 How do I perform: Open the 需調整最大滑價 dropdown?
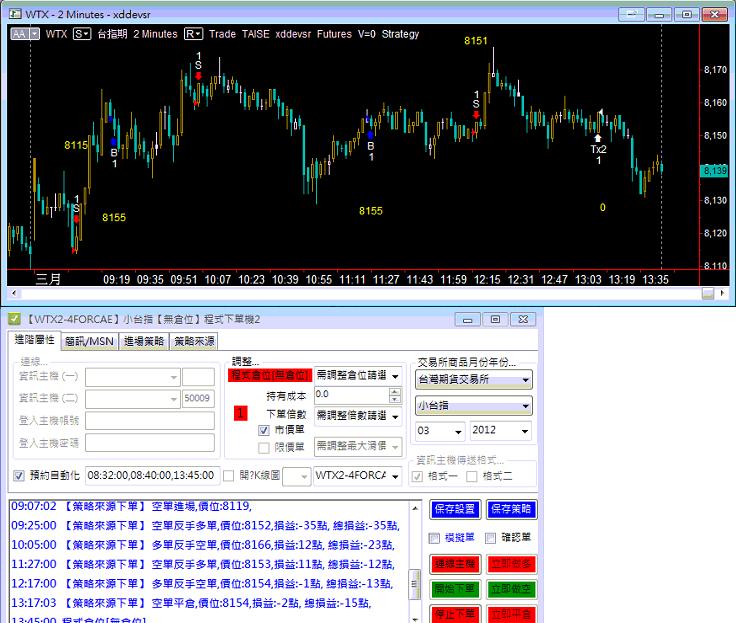[358, 446]
